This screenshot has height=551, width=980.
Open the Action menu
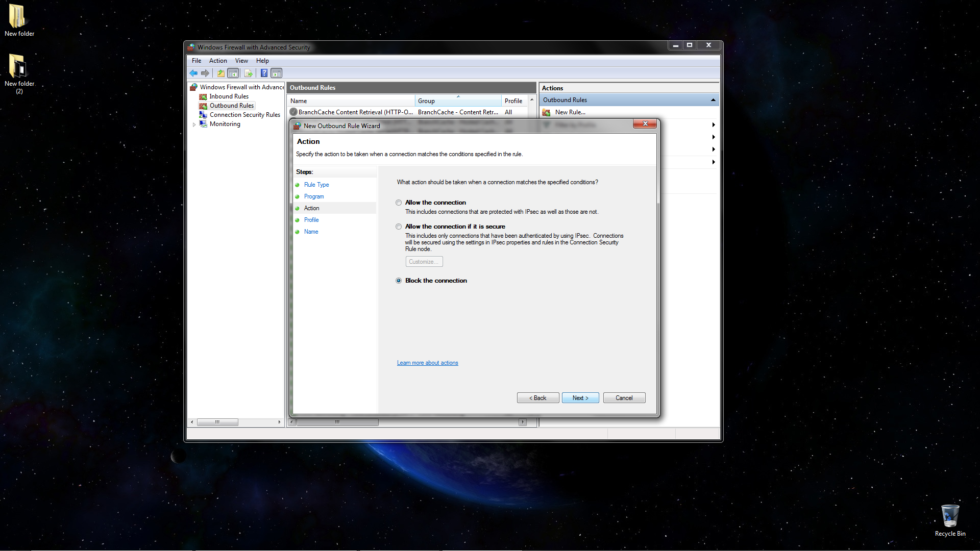click(x=218, y=61)
